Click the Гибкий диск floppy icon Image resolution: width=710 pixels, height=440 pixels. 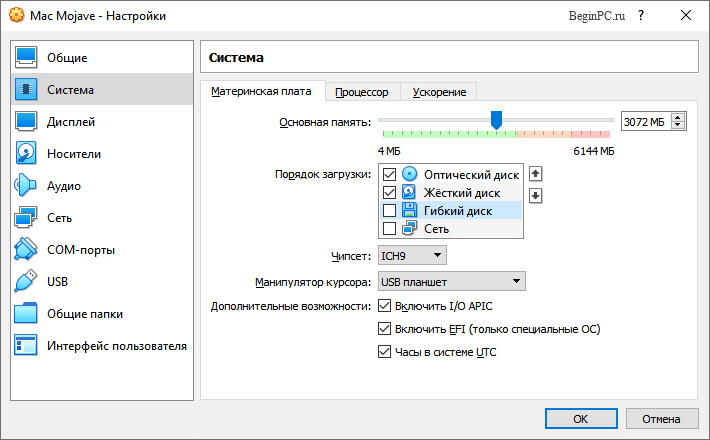pos(409,210)
